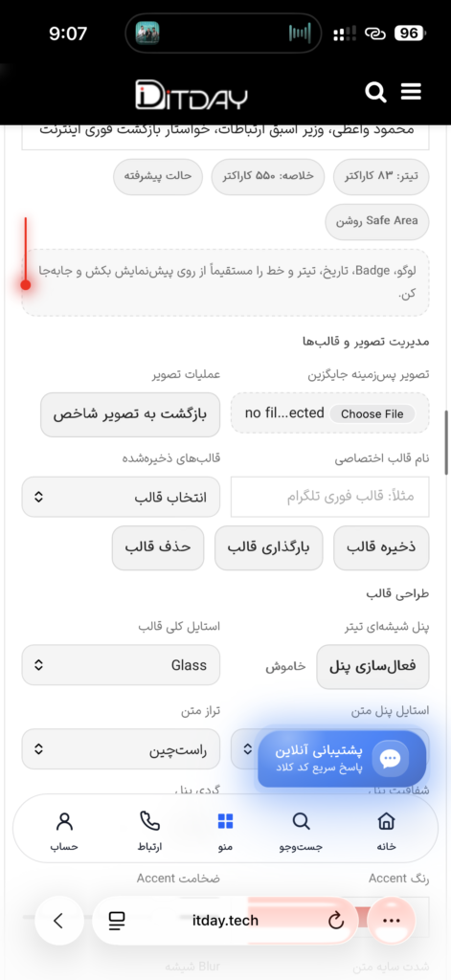The width and height of the screenshot is (451, 980).
Task: Toggle Safe Area روشن chip
Action: [377, 221]
